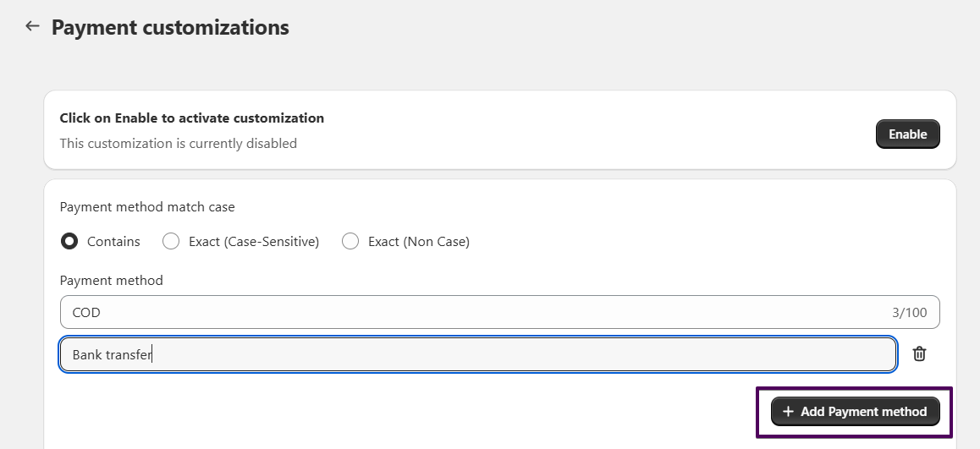Screen dimensions: 980x449
Task: Click the 'Exact (Non Case)' label text
Action: point(418,242)
